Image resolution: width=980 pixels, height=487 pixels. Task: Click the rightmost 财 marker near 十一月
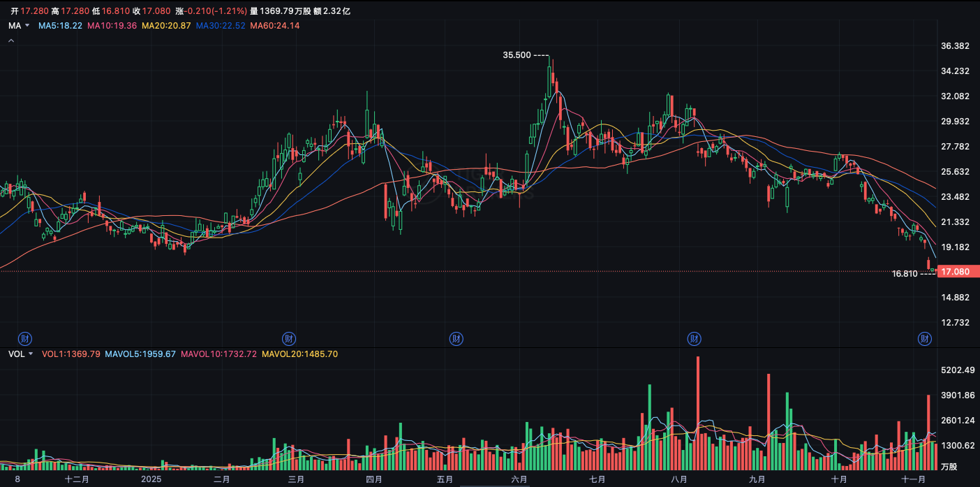tap(924, 338)
